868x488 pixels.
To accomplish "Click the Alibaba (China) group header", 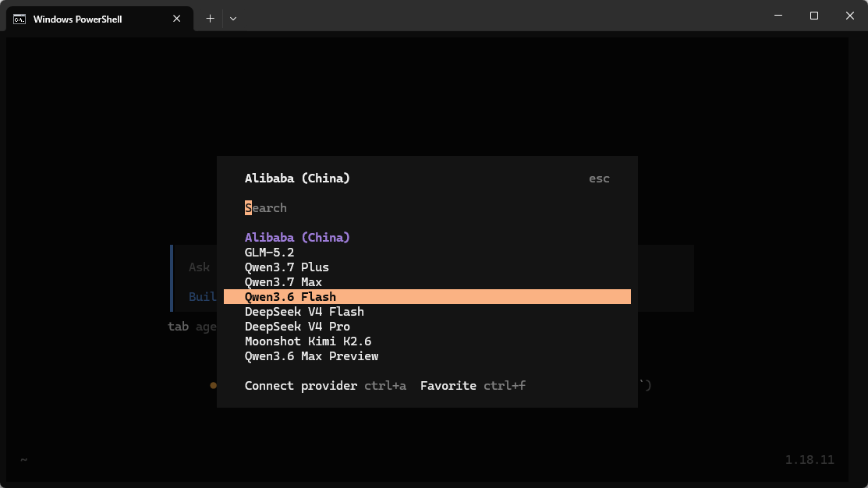I will click(297, 237).
